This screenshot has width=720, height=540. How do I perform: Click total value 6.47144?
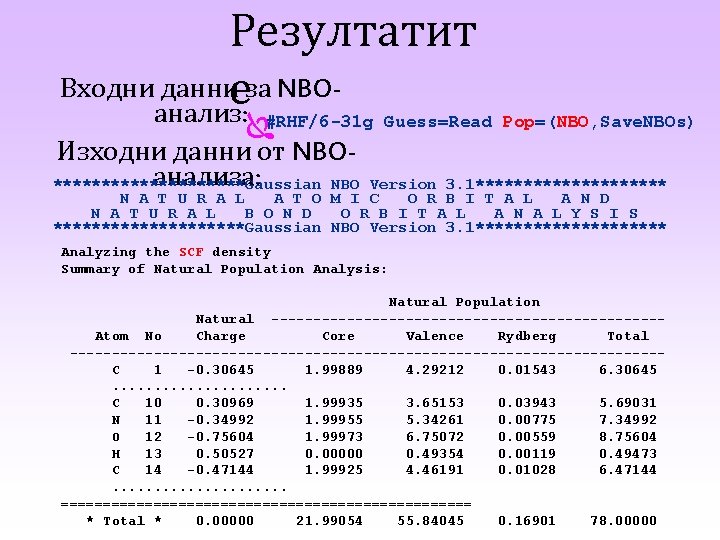click(628, 470)
